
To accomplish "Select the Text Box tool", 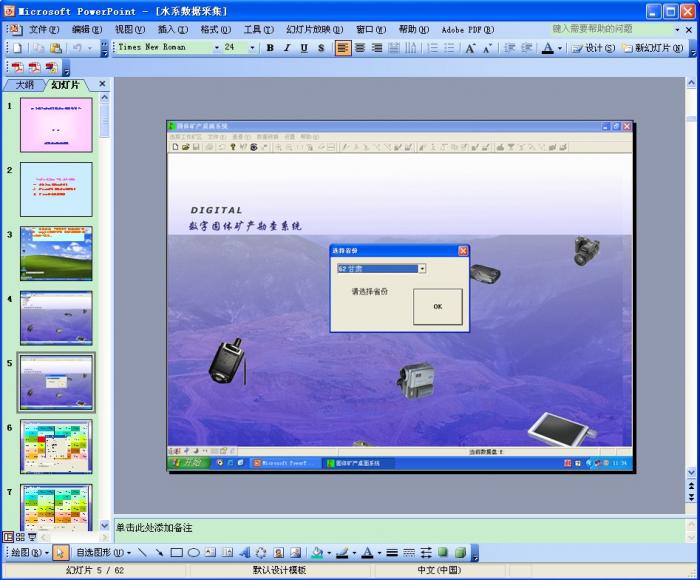I will pos(210,552).
